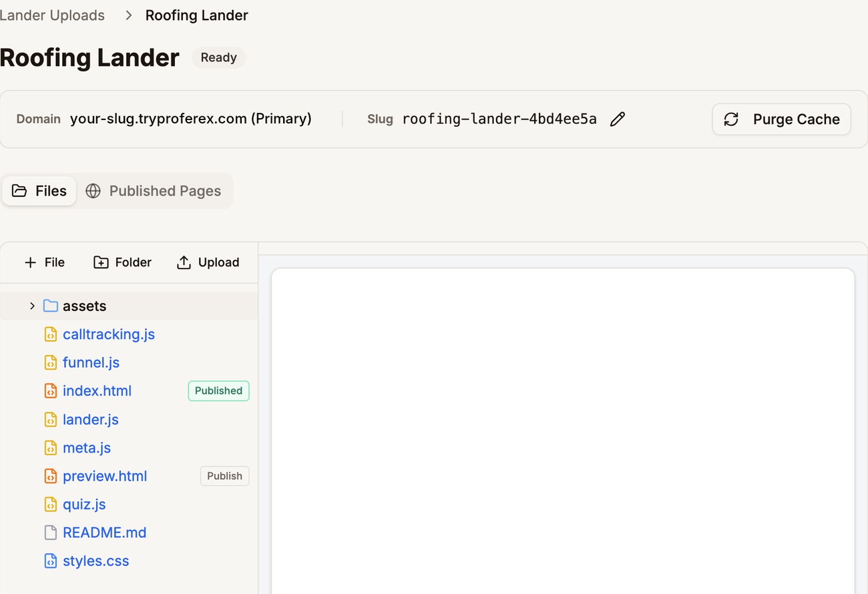The height and width of the screenshot is (594, 868).
Task: Click the funnel.js file icon
Action: [51, 362]
